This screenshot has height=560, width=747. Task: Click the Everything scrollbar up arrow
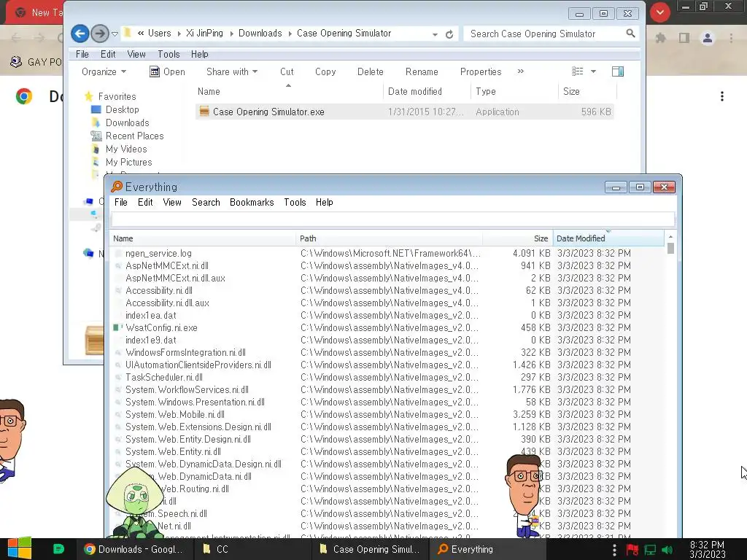(x=670, y=237)
